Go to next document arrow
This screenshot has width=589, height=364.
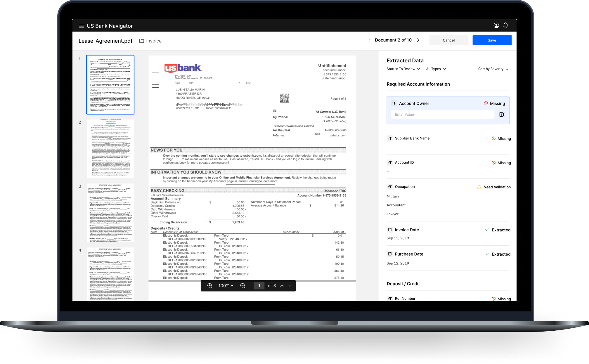(x=418, y=40)
